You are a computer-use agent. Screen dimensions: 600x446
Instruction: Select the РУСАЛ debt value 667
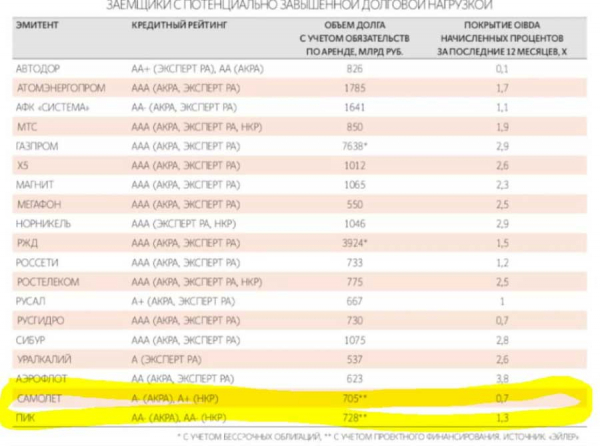tap(353, 301)
